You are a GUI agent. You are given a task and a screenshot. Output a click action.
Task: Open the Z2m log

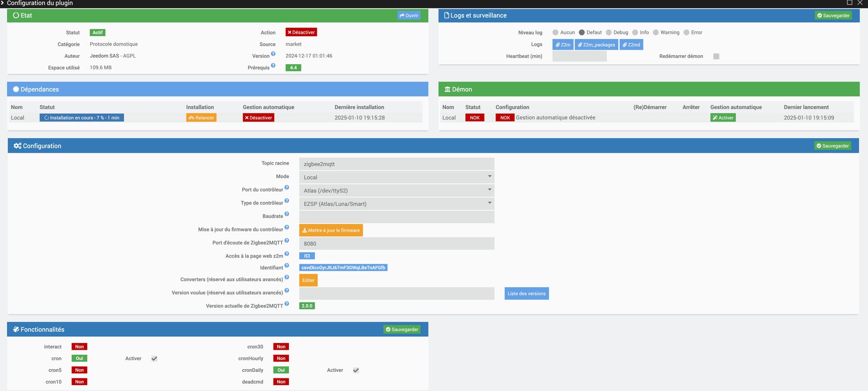coord(563,45)
